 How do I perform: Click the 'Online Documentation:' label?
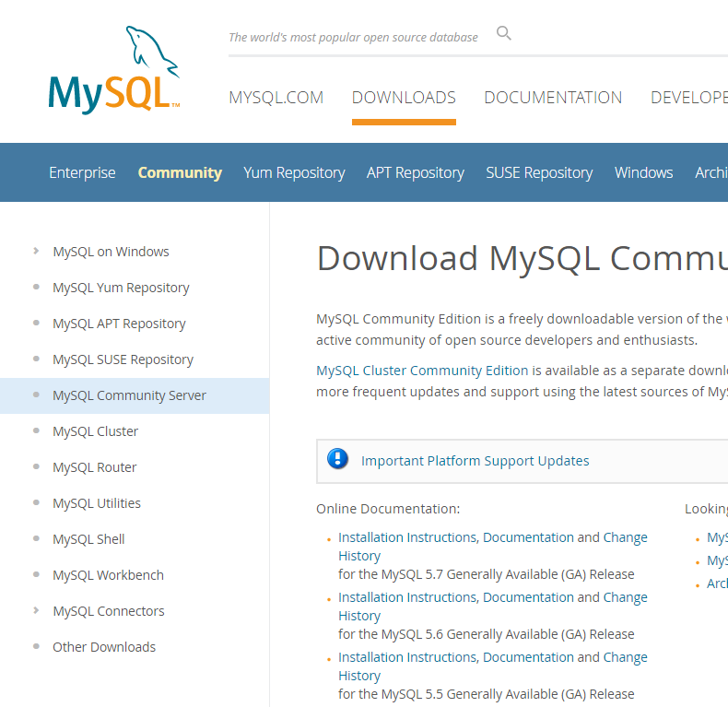pos(388,509)
